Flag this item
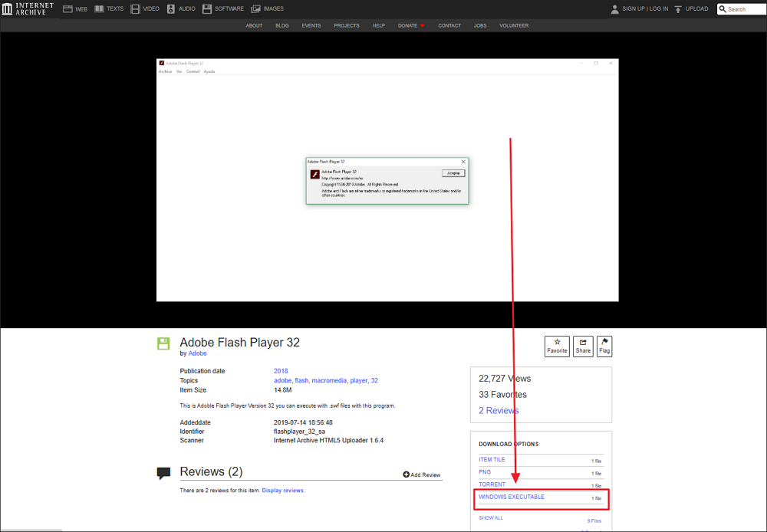Image resolution: width=767 pixels, height=532 pixels. pyautogui.click(x=604, y=346)
